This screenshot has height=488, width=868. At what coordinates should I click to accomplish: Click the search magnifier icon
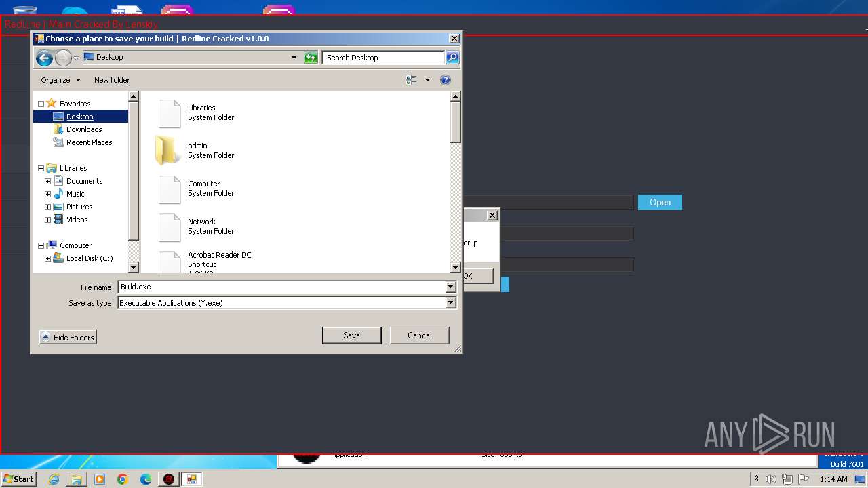click(452, 58)
